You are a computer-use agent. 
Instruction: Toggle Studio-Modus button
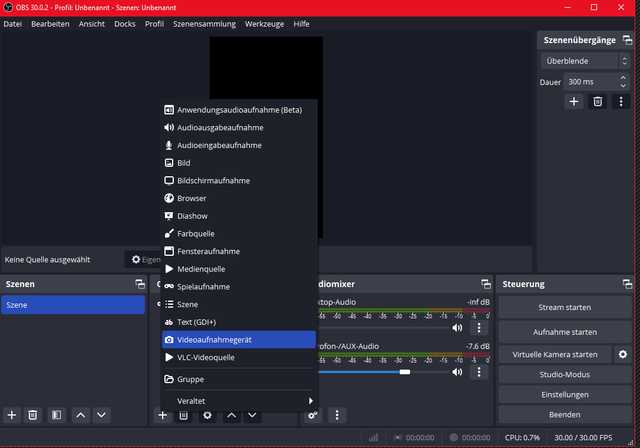(565, 374)
